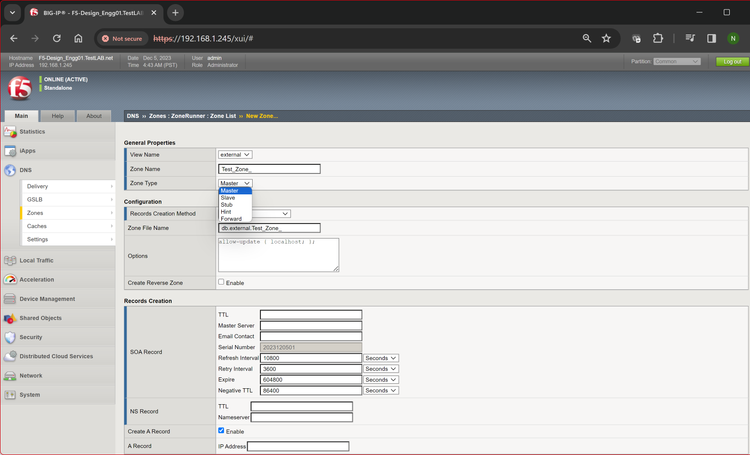Open the View Name dropdown
Screen dimensions: 750x455
pos(235,155)
